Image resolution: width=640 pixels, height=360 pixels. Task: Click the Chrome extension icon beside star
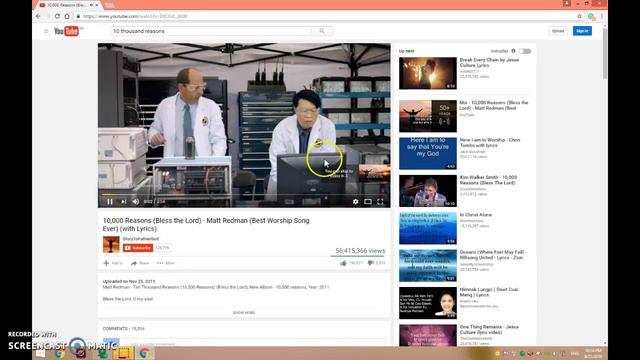[x=591, y=16]
